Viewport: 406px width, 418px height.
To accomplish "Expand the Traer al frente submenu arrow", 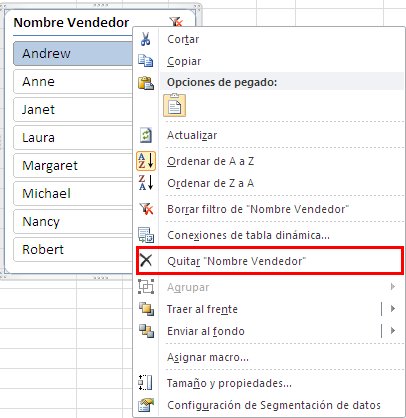I will (x=393, y=309).
